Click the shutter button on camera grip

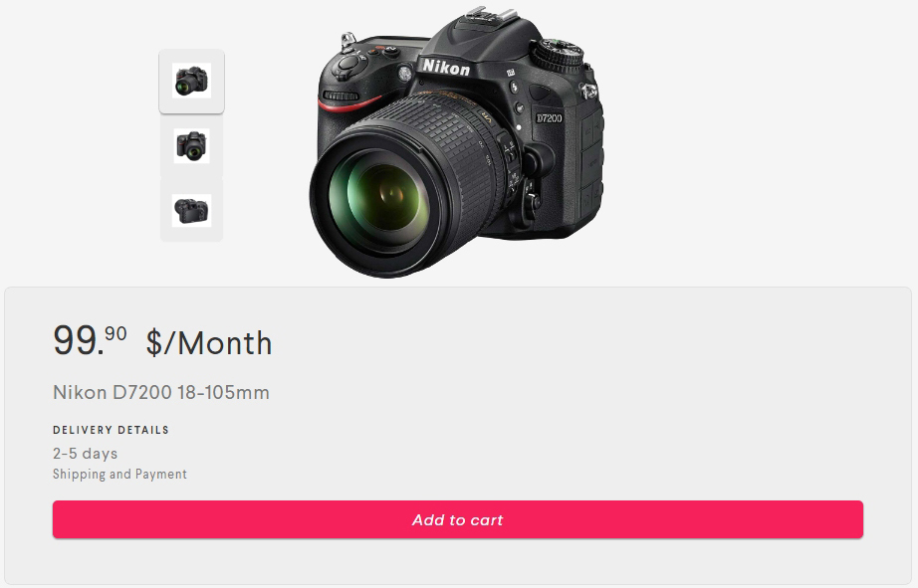pyautogui.click(x=349, y=62)
